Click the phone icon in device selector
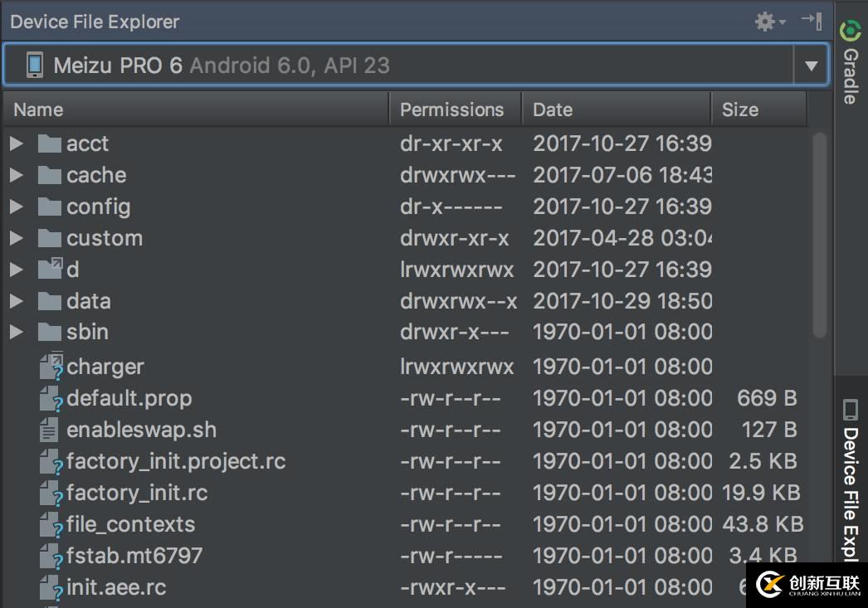The width and height of the screenshot is (868, 608). pos(34,66)
